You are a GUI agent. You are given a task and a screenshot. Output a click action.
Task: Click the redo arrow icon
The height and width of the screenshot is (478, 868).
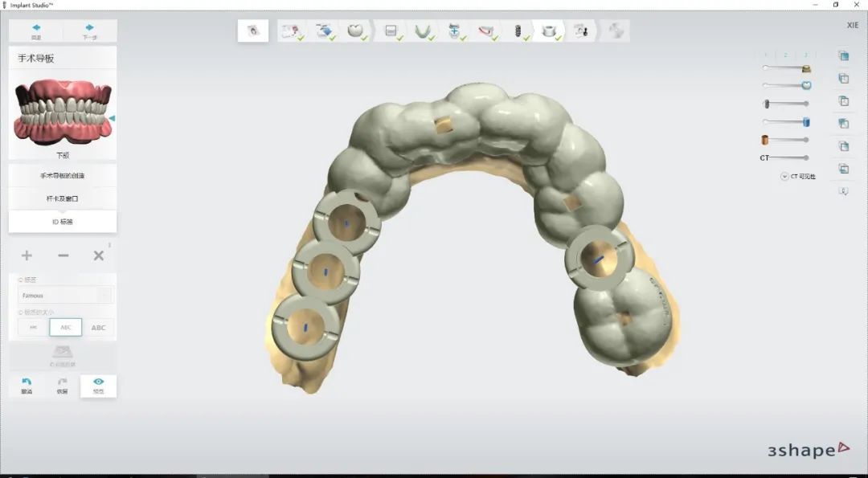click(62, 385)
